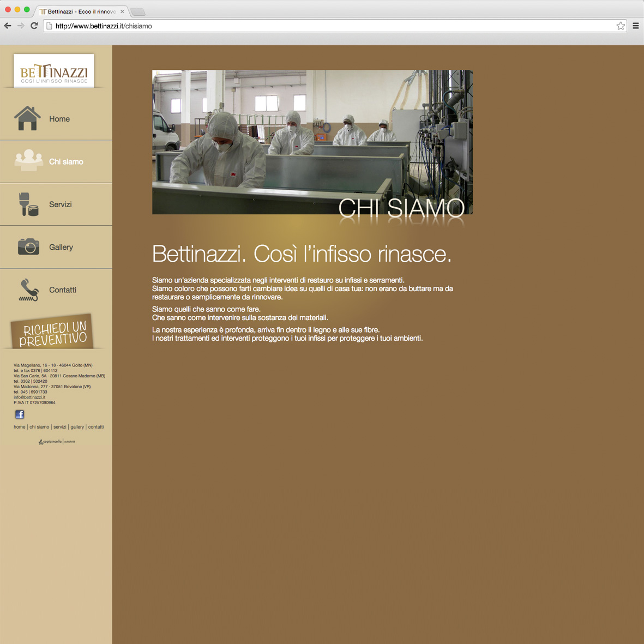Image resolution: width=644 pixels, height=644 pixels.
Task: Focus the address bar showing bettinazzi.it/chisiamo
Action: [335, 26]
